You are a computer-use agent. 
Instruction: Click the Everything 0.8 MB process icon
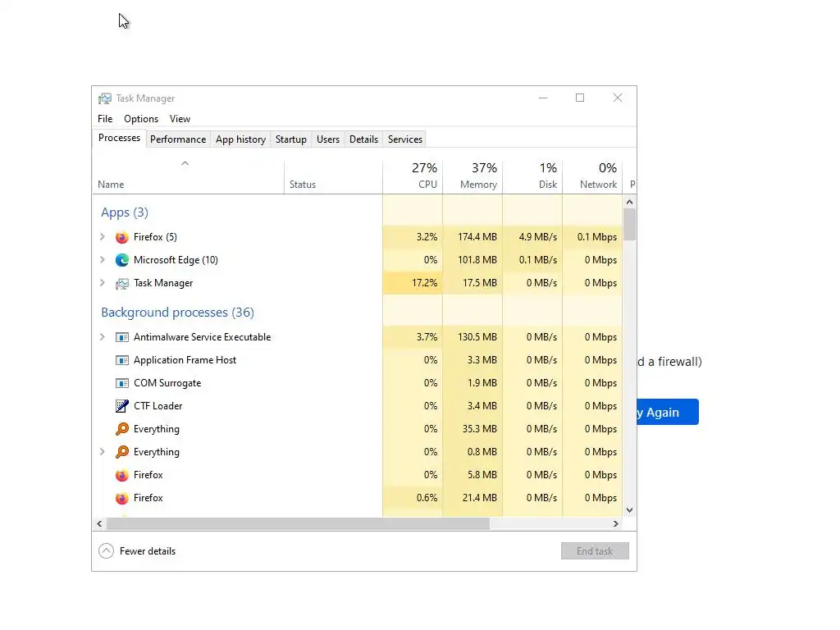122,452
